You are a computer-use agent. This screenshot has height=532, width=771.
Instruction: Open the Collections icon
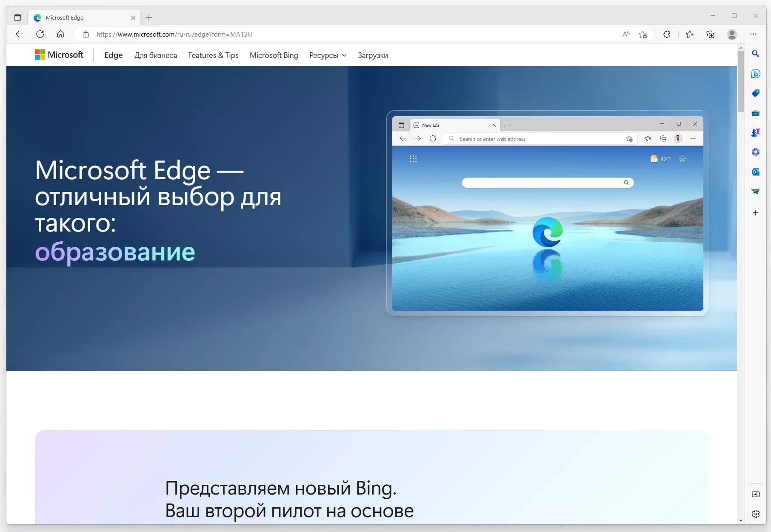point(710,34)
